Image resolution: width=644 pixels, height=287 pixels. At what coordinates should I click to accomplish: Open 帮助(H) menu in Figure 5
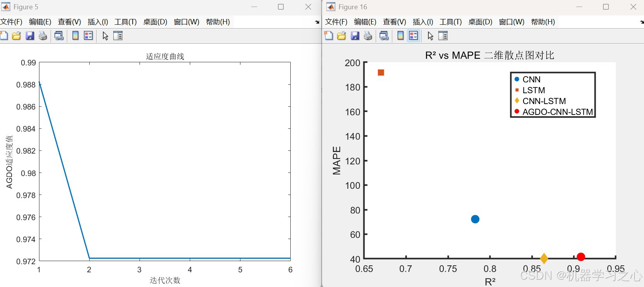tap(218, 22)
